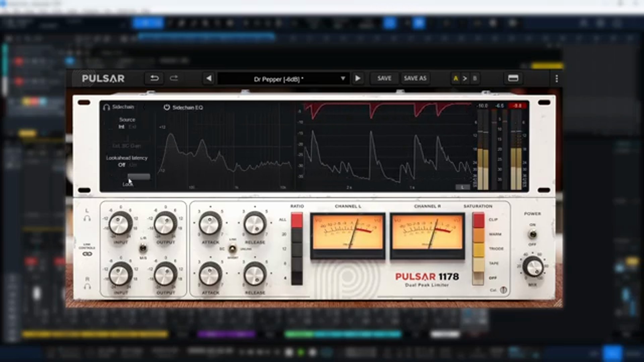
Task: Click the channel R RELEASE knob
Action: [x=255, y=274]
